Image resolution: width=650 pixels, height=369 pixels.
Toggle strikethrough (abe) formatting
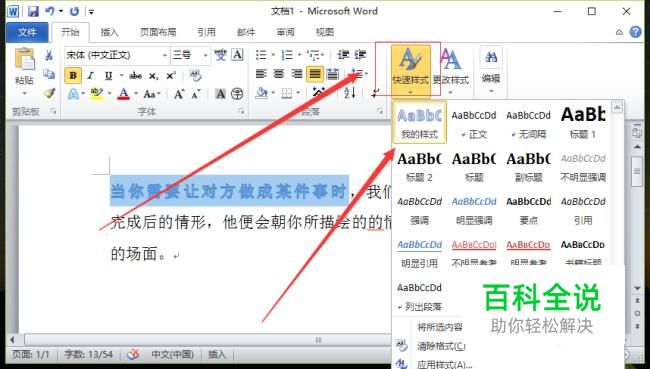(135, 75)
